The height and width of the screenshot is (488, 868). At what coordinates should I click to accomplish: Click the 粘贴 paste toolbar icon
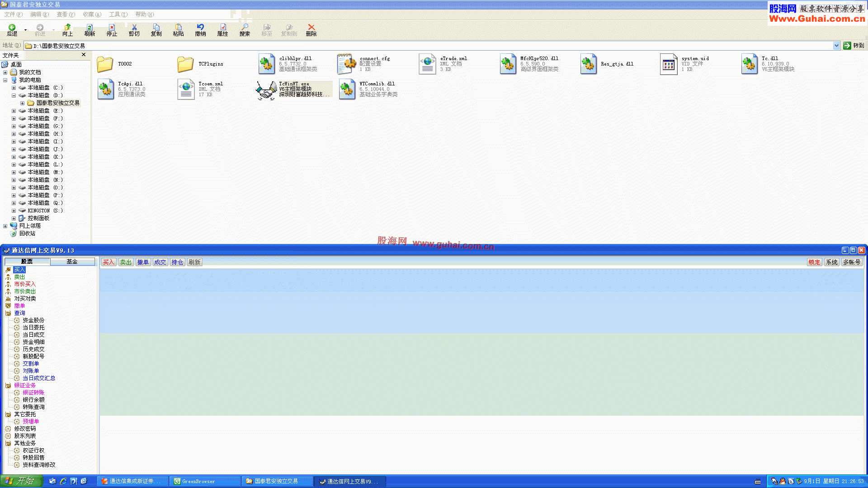(x=178, y=30)
